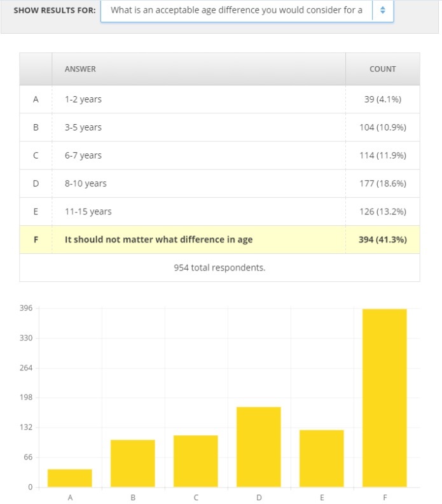The width and height of the screenshot is (442, 504).
Task: Click the yellow bar for answer A
Action: point(70,478)
